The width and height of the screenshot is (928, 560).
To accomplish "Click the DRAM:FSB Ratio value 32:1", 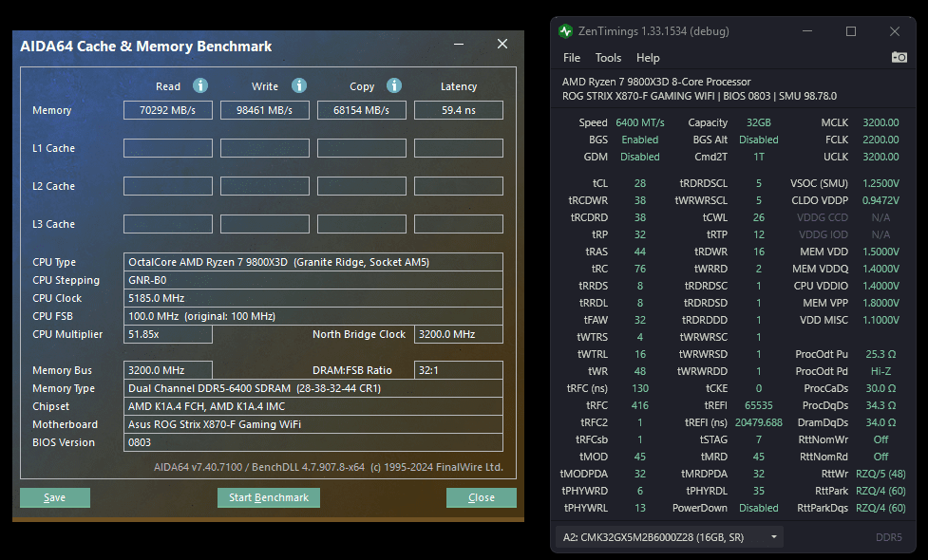I will click(x=459, y=370).
